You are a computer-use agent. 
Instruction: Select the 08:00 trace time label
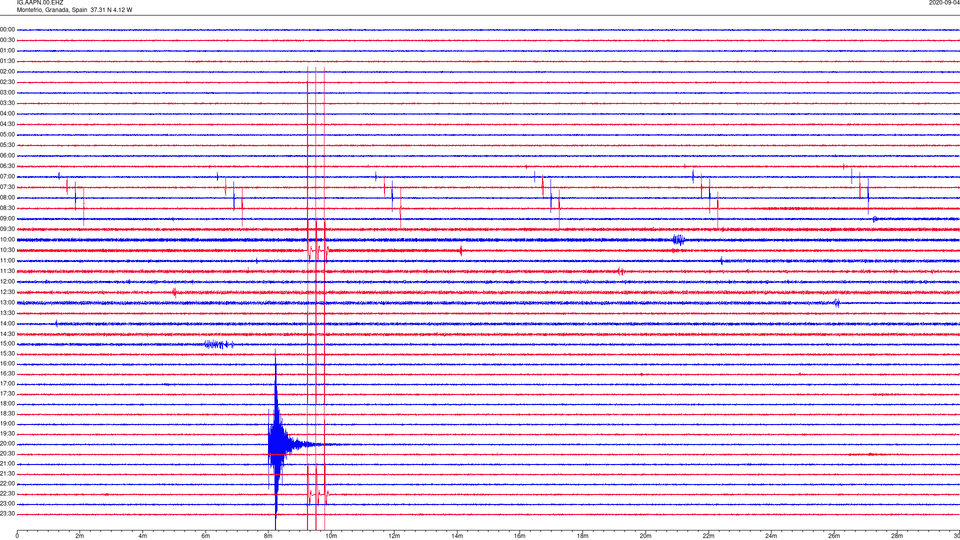coord(7,198)
